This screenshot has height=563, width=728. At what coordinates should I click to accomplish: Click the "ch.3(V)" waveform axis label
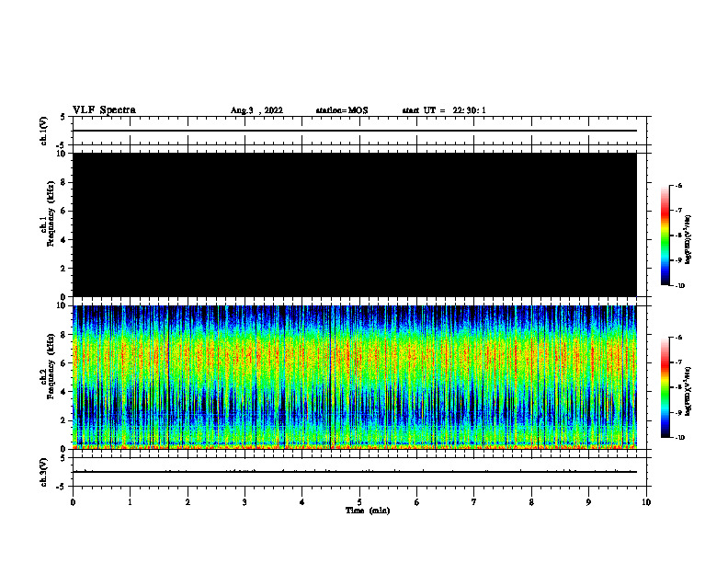click(43, 472)
